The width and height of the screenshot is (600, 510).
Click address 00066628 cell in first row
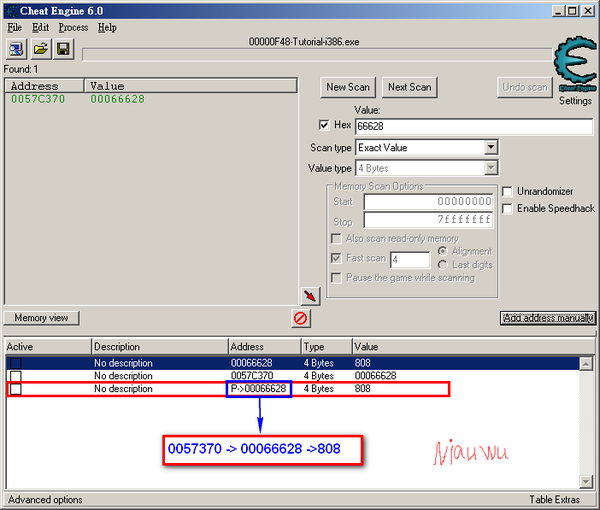point(251,363)
